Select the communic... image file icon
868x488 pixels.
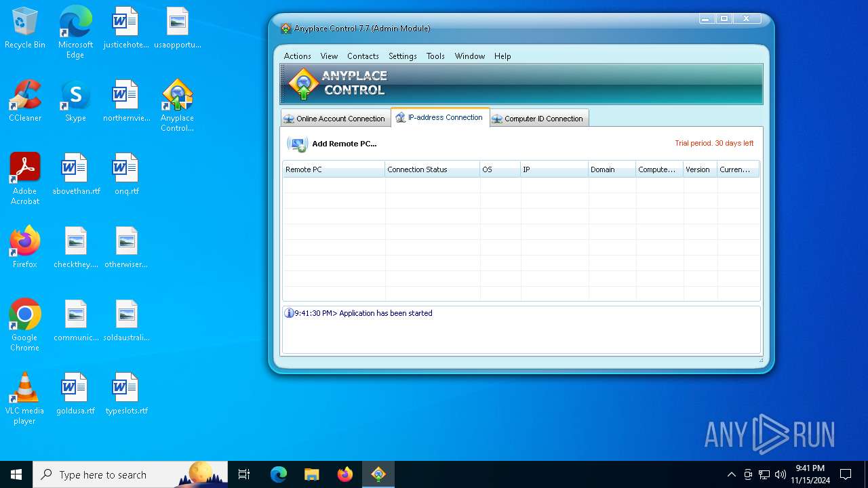coord(76,321)
